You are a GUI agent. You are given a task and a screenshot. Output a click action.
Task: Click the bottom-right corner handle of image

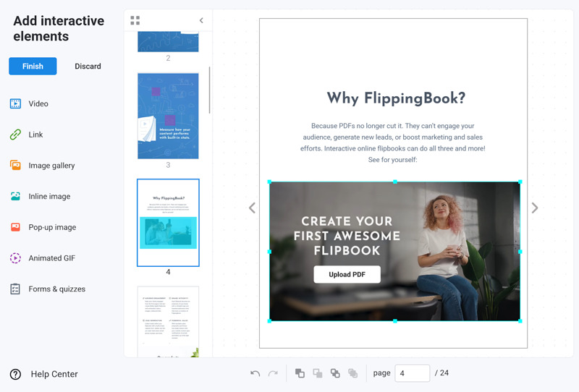pyautogui.click(x=520, y=321)
